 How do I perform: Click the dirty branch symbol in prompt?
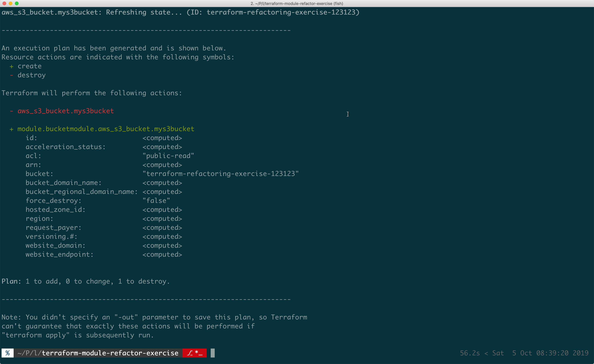coord(190,353)
